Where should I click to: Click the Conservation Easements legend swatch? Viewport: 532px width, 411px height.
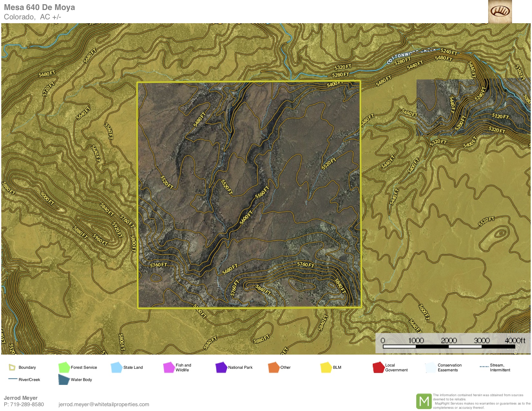(x=431, y=367)
